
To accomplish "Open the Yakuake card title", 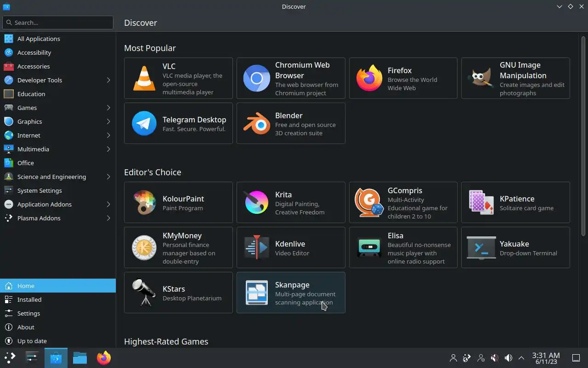I will click(514, 244).
